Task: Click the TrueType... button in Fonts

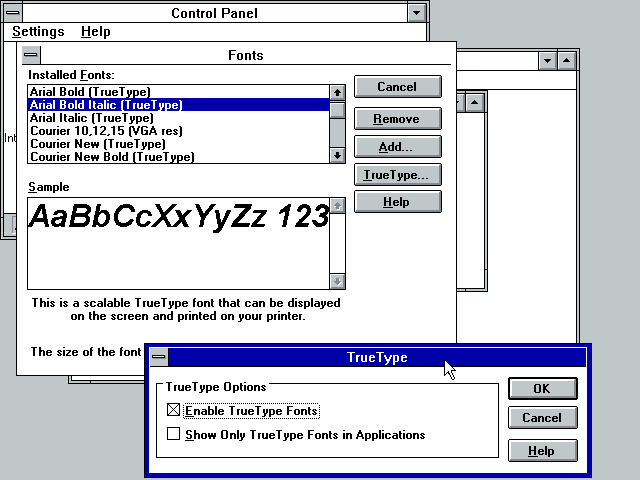Action: [398, 175]
